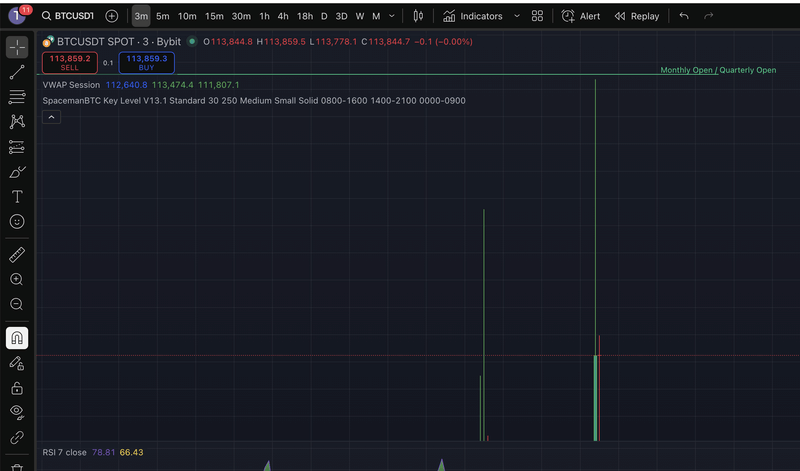This screenshot has width=800, height=471.
Task: Create a new Alert
Action: tap(581, 16)
